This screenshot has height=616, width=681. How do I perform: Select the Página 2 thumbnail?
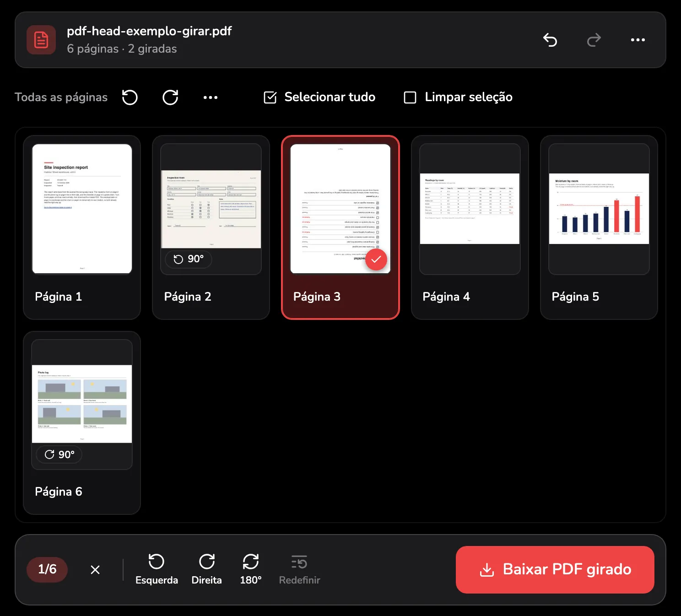point(211,209)
